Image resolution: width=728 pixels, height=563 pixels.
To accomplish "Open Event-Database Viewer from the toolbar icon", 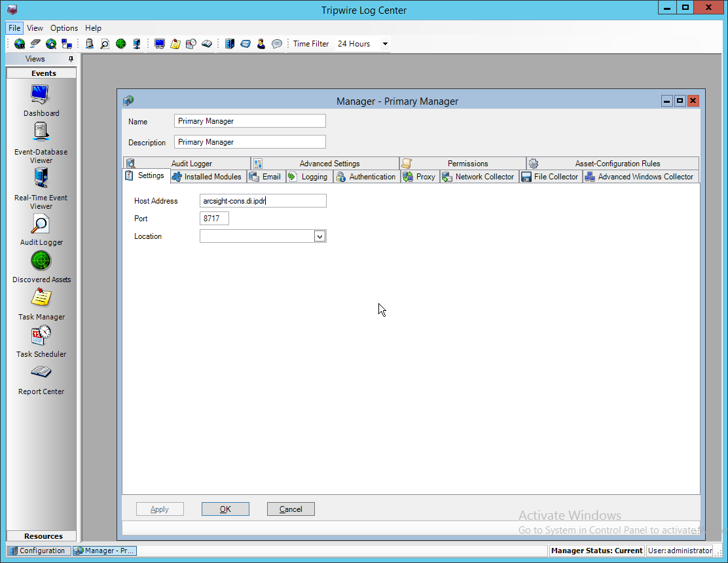I will [x=89, y=44].
